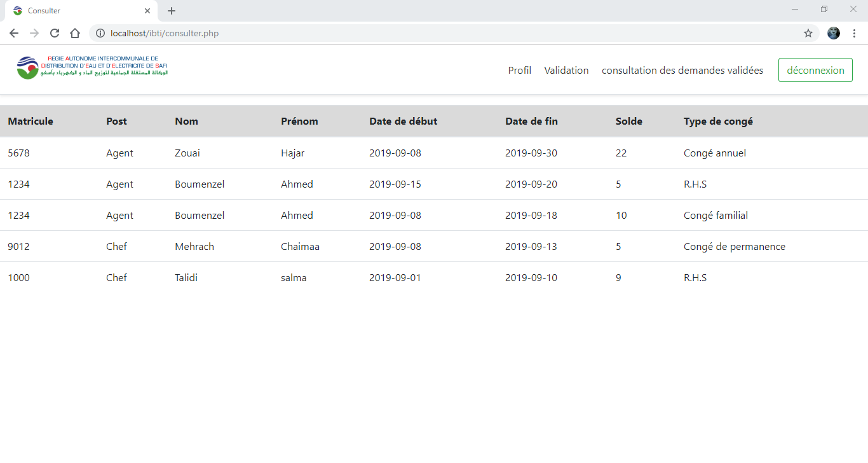868x463 pixels.
Task: Open the Profil menu item
Action: pos(519,70)
